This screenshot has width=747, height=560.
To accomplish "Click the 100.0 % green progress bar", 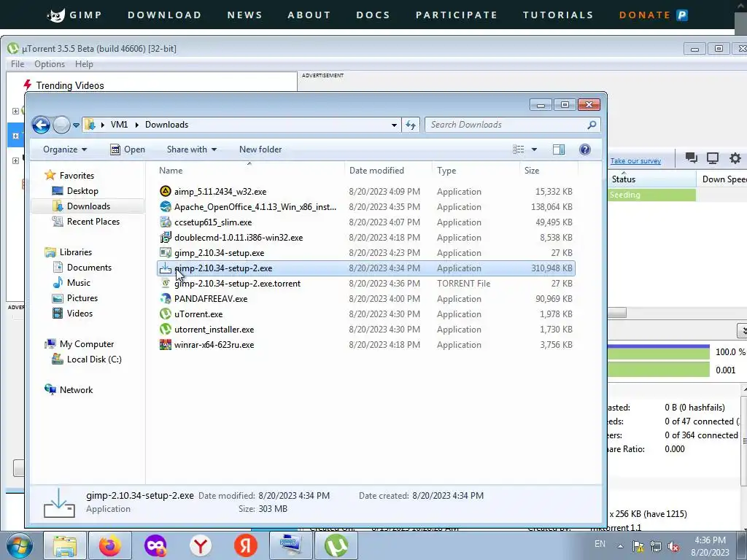I will (659, 352).
